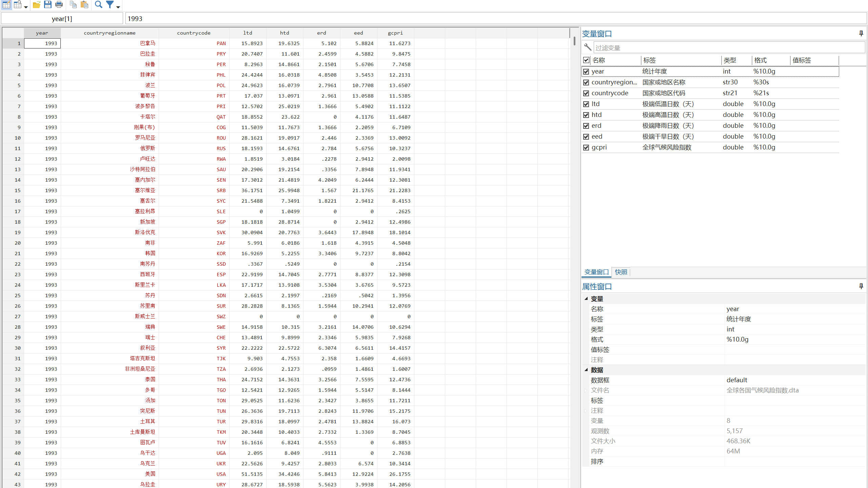Click the open file folder icon
The width and height of the screenshot is (868, 488).
tap(37, 5)
